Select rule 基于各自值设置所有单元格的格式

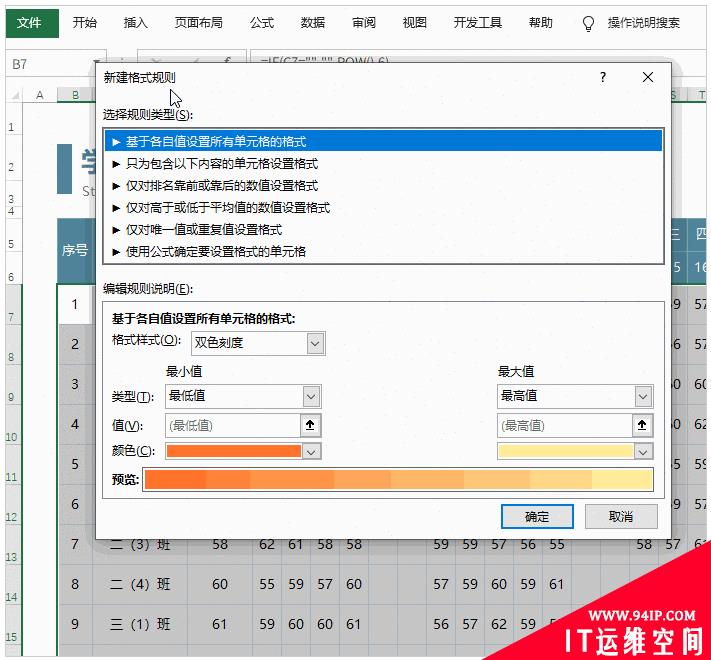384,141
